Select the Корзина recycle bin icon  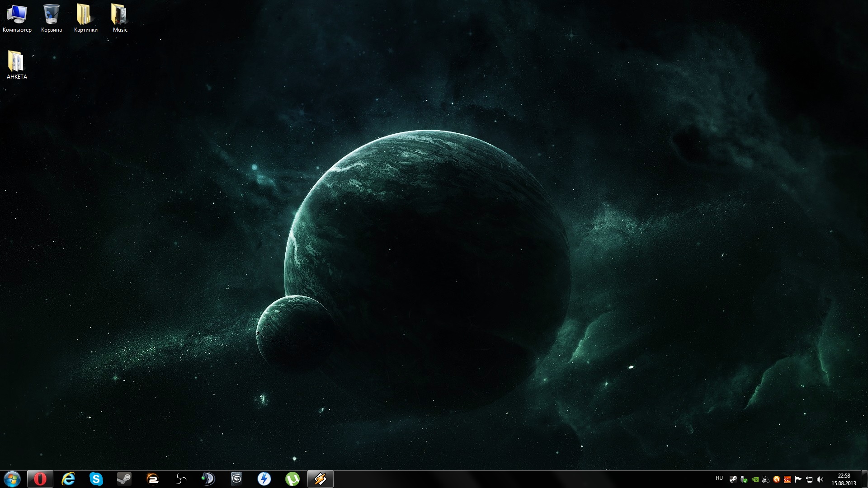coord(52,19)
